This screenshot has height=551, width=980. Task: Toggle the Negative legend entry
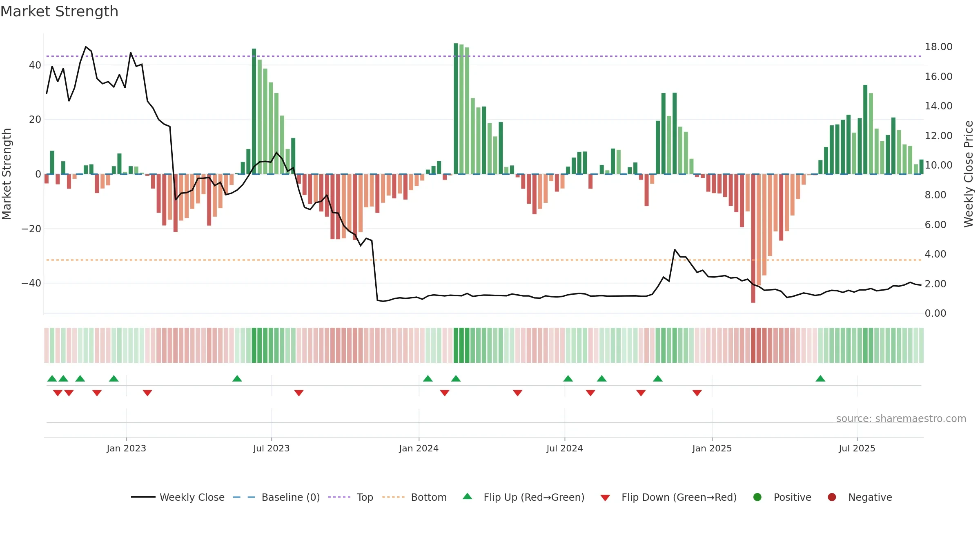[860, 497]
